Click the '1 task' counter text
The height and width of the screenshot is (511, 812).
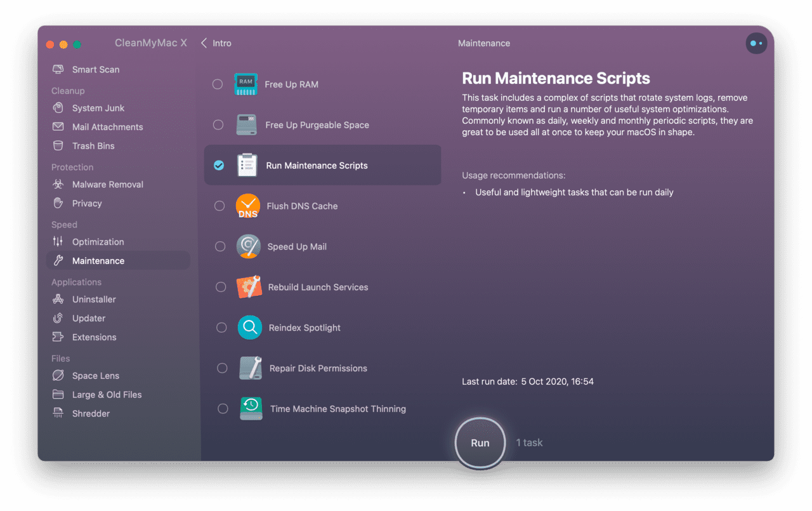529,443
